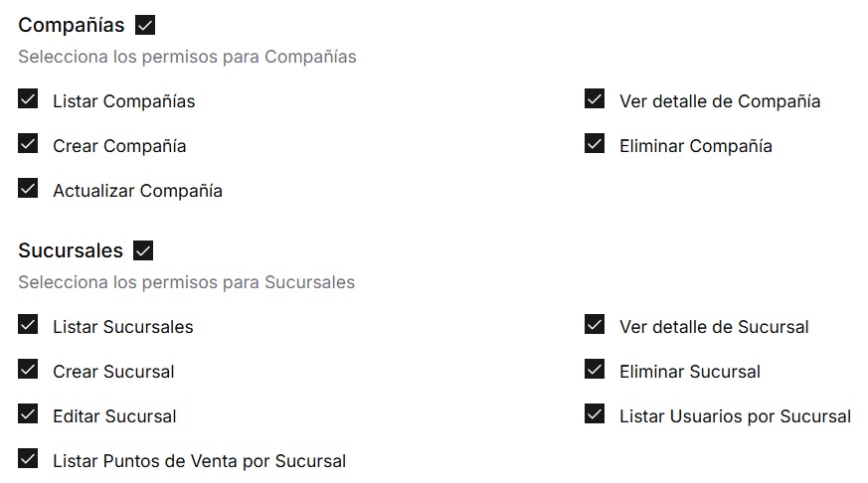Uncheck the Compañías select-all checkbox
Screen dimensions: 868x483
[145, 25]
